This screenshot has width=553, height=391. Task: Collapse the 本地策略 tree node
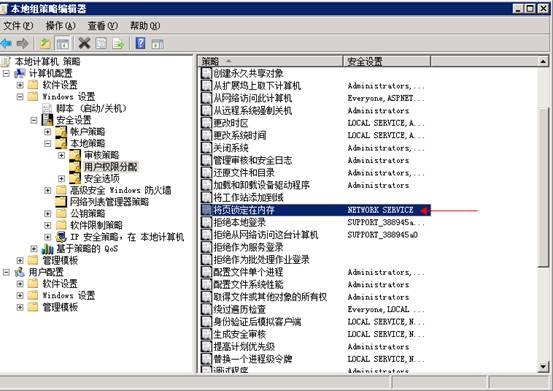point(48,143)
